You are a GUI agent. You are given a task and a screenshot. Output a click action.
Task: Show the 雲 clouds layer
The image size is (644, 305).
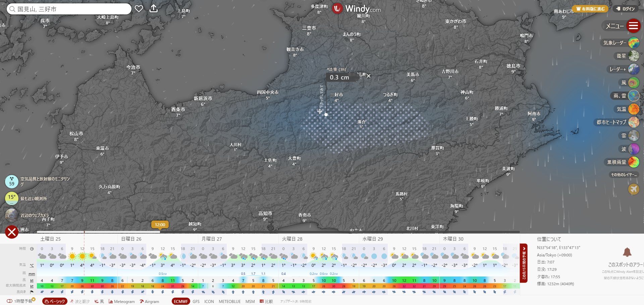(634, 136)
